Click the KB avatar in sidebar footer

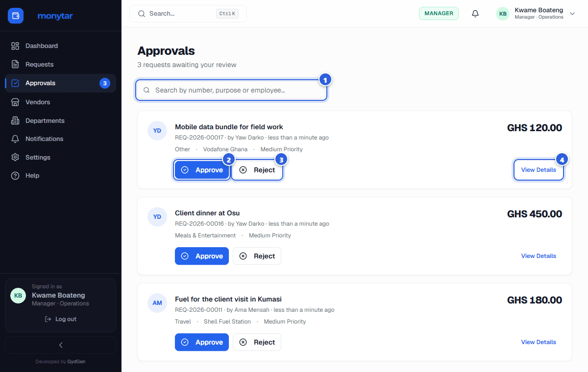click(x=18, y=296)
